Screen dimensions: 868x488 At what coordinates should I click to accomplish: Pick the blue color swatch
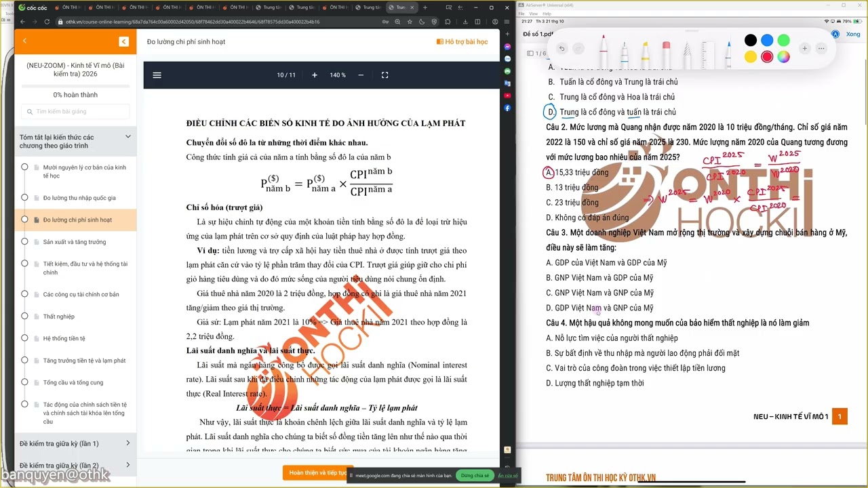[x=767, y=41]
